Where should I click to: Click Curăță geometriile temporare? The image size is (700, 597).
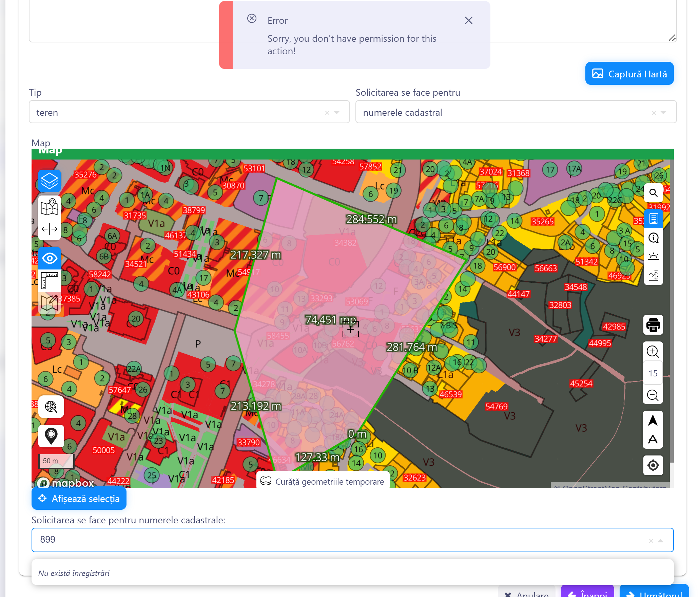pos(323,481)
